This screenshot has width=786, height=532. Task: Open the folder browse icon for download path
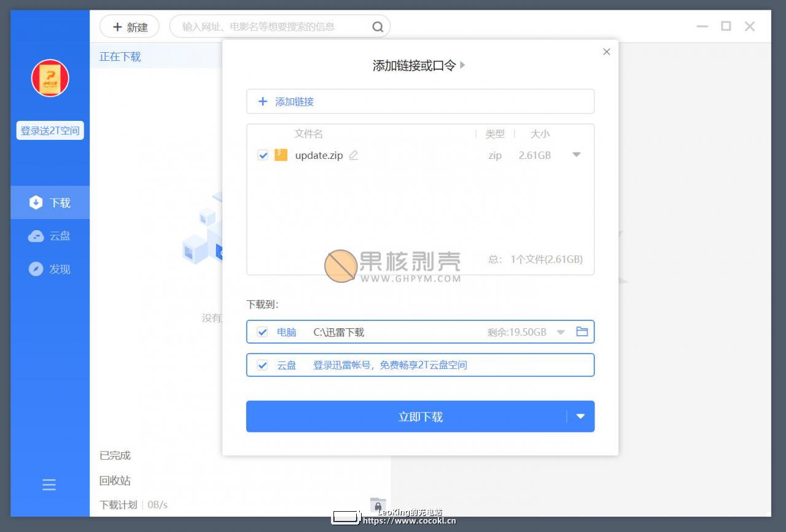(x=582, y=332)
